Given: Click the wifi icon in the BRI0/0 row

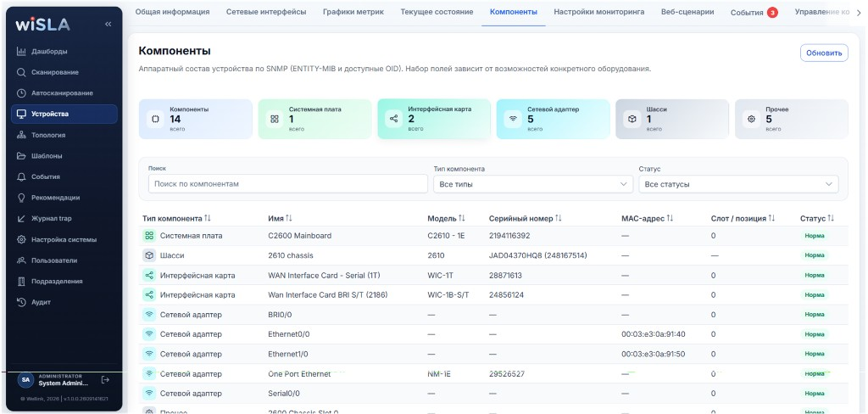Looking at the screenshot, I should (149, 315).
